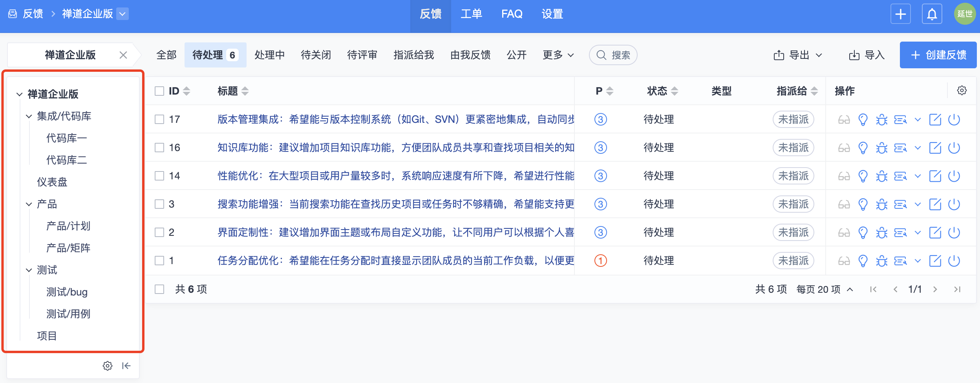Image resolution: width=980 pixels, height=383 pixels.
Task: Click the feedback icon beside the 反馈 breadcrumb
Action: tap(13, 14)
